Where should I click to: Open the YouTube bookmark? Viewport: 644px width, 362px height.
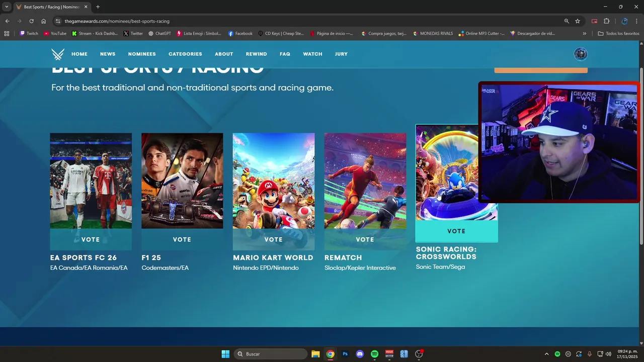[x=55, y=34]
